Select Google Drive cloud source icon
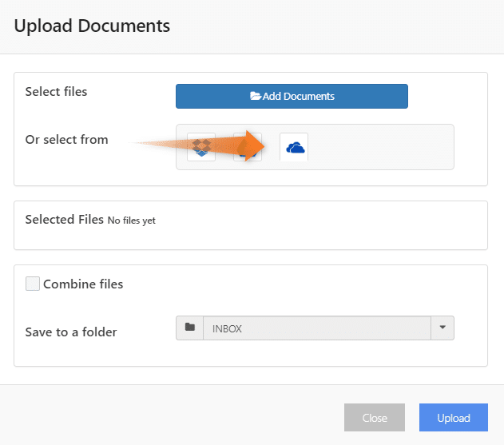 (x=248, y=147)
